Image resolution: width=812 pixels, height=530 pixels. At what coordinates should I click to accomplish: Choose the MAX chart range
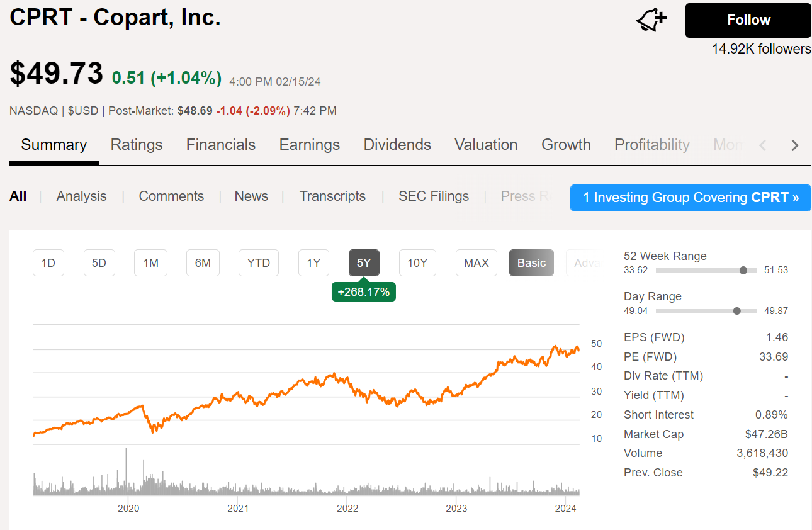pyautogui.click(x=476, y=263)
